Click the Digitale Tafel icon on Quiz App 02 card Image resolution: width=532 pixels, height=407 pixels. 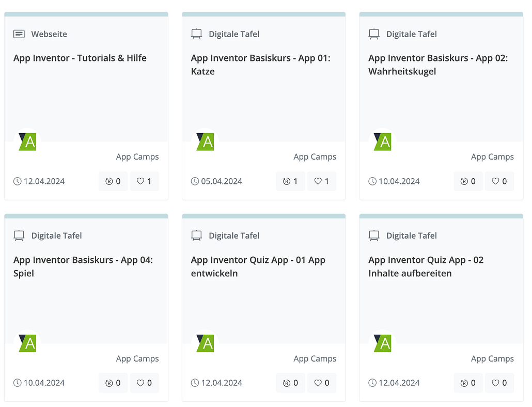(x=374, y=236)
